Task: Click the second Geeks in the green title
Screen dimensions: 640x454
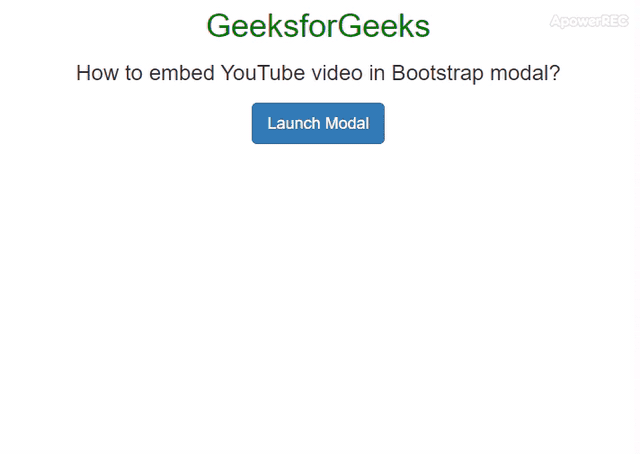Action: coord(384,26)
